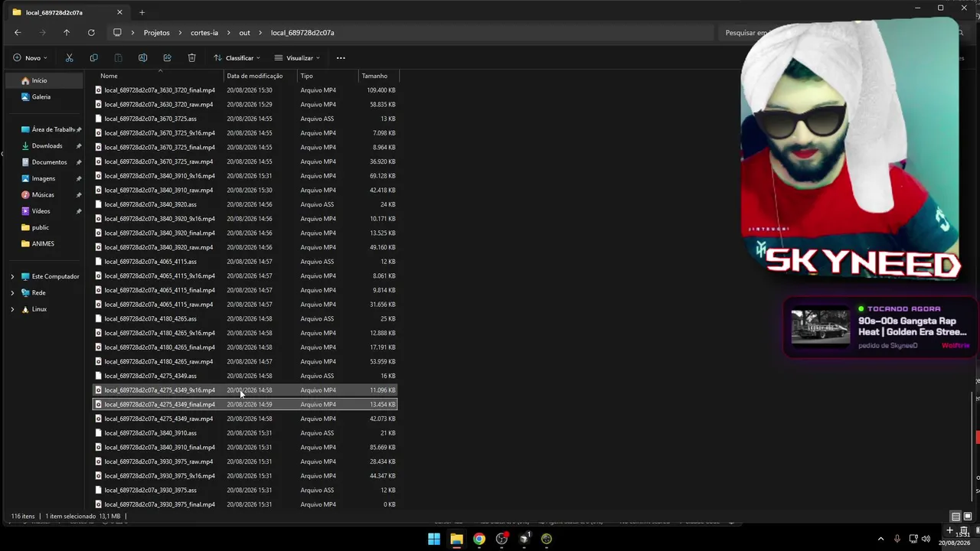
Task: Go to cortes-ia in the address bar
Action: pos(204,33)
